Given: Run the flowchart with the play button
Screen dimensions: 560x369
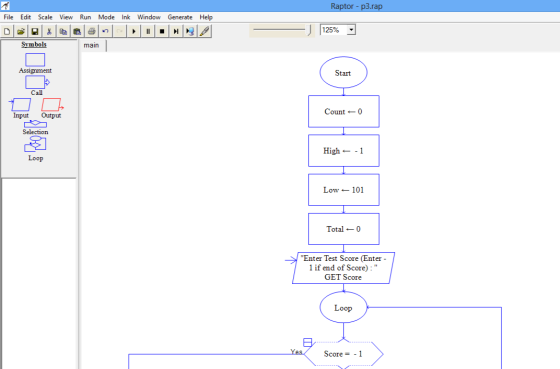Looking at the screenshot, I should 134,31.
